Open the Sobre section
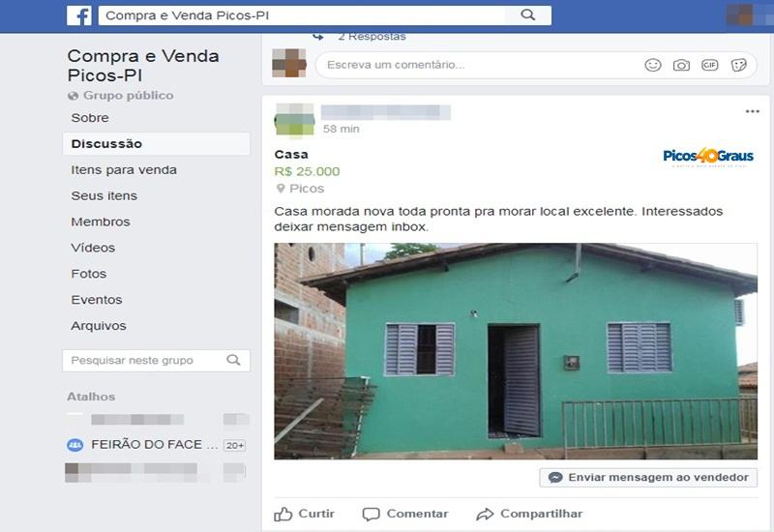 coord(90,118)
